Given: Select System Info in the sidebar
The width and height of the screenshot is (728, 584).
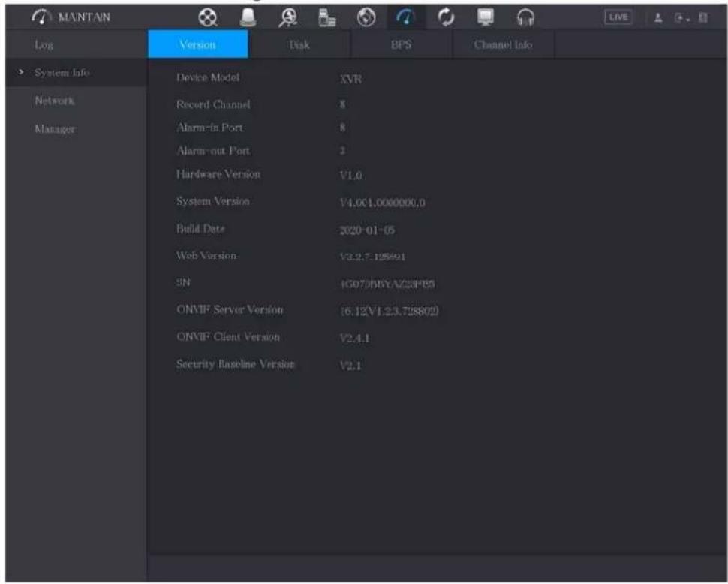Looking at the screenshot, I should pos(62,73).
